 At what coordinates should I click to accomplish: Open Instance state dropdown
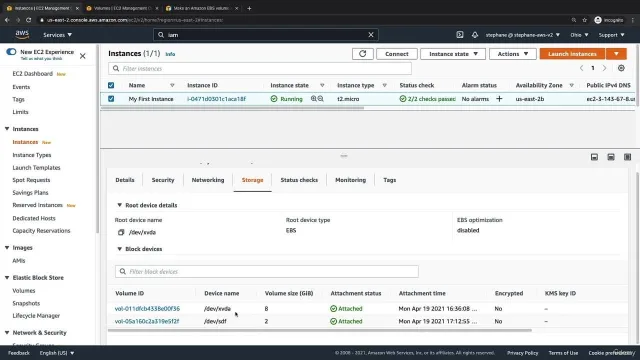click(453, 54)
